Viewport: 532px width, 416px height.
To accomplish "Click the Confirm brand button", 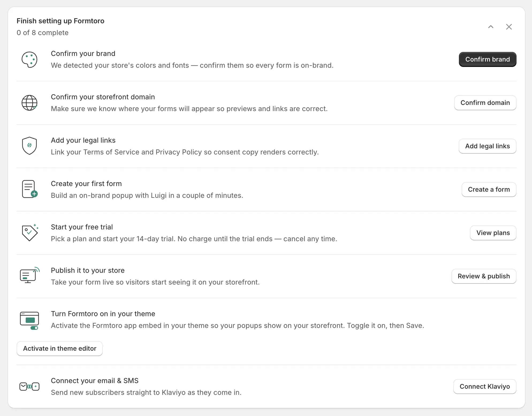I will (488, 59).
